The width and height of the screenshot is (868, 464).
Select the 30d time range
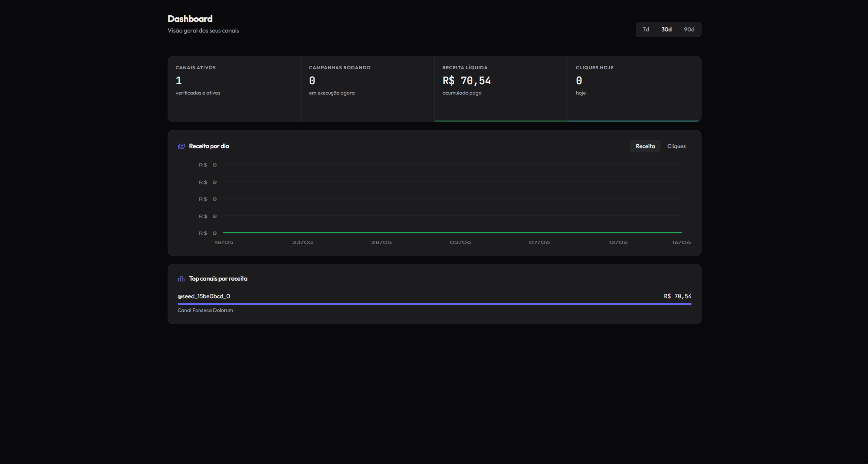click(666, 29)
